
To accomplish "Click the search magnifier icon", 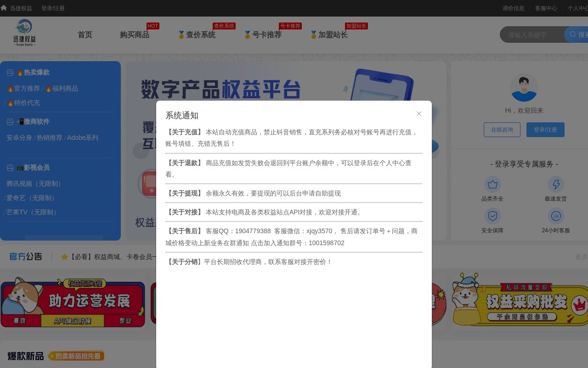I will click(x=572, y=34).
